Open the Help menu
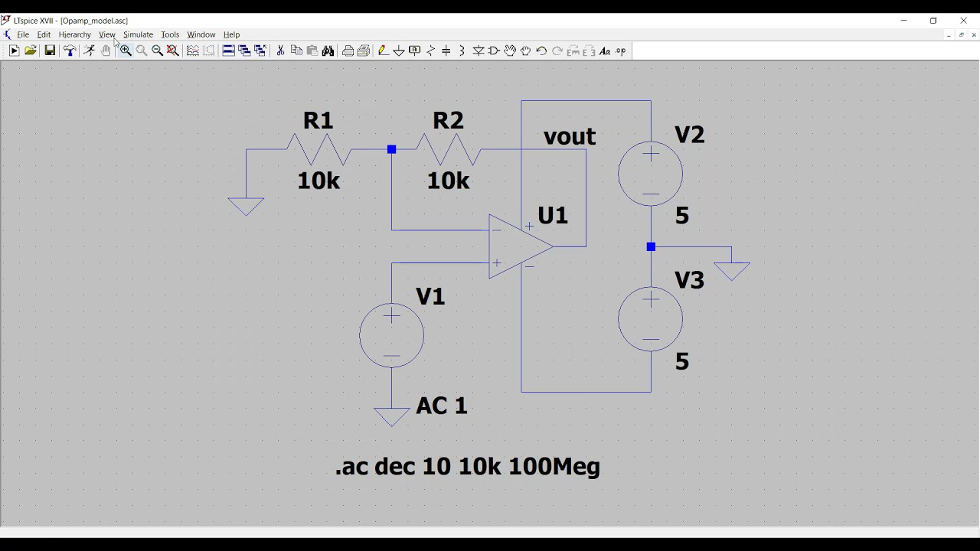The width and height of the screenshot is (980, 551). [231, 34]
